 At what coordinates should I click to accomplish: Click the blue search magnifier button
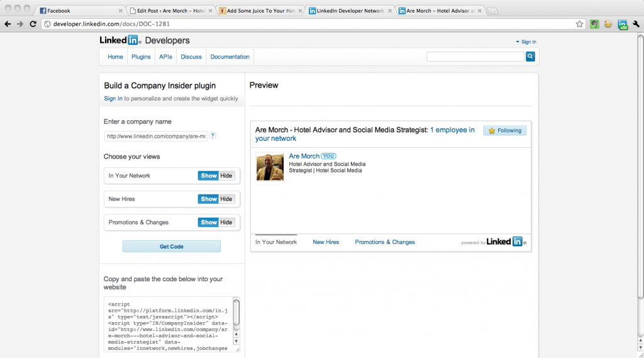[x=530, y=56]
